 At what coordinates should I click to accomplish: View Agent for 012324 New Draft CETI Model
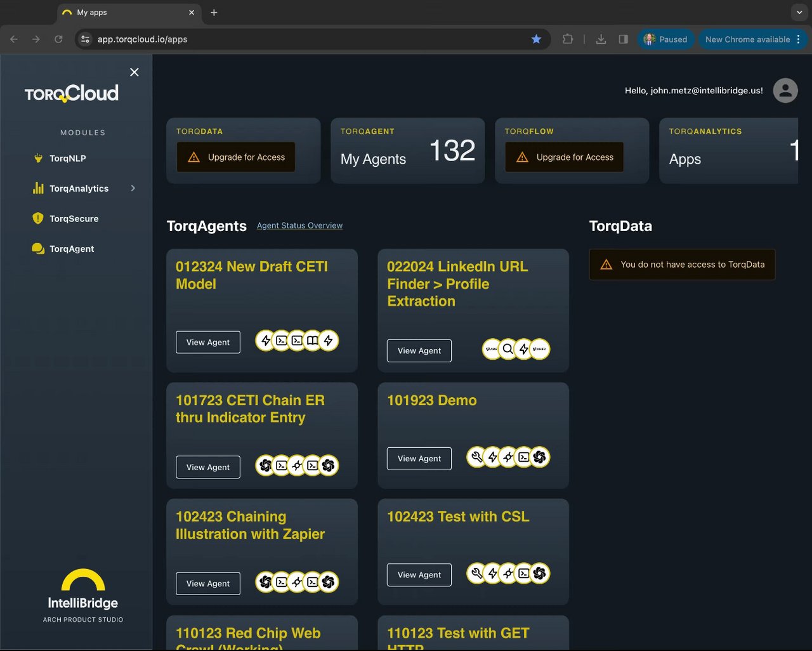[208, 342]
